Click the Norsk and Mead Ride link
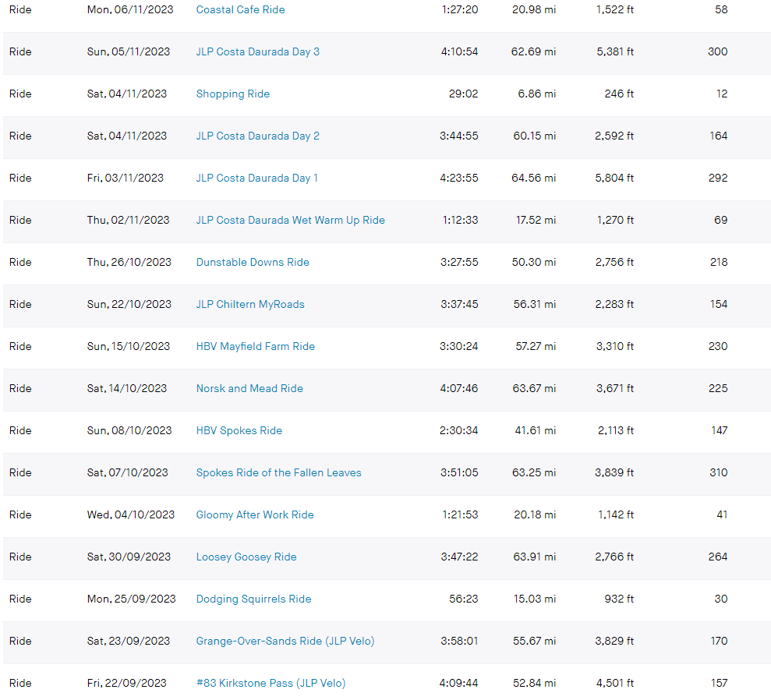The image size is (771, 700). [x=249, y=389]
